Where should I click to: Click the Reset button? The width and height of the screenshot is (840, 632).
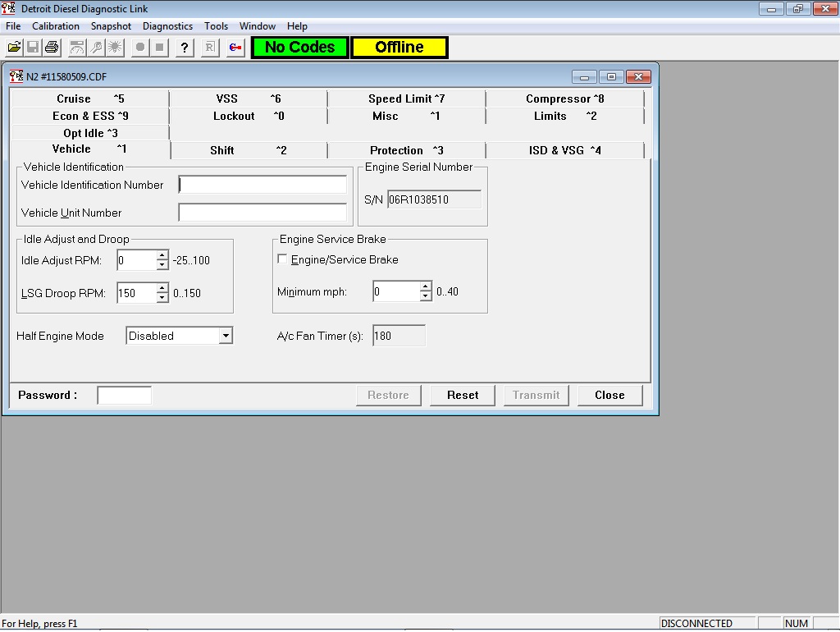pyautogui.click(x=462, y=395)
